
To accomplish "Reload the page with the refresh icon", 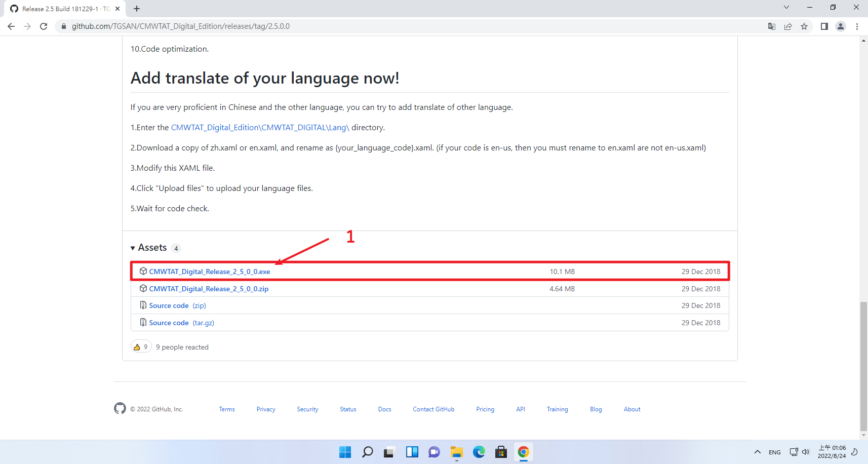I will [x=44, y=26].
